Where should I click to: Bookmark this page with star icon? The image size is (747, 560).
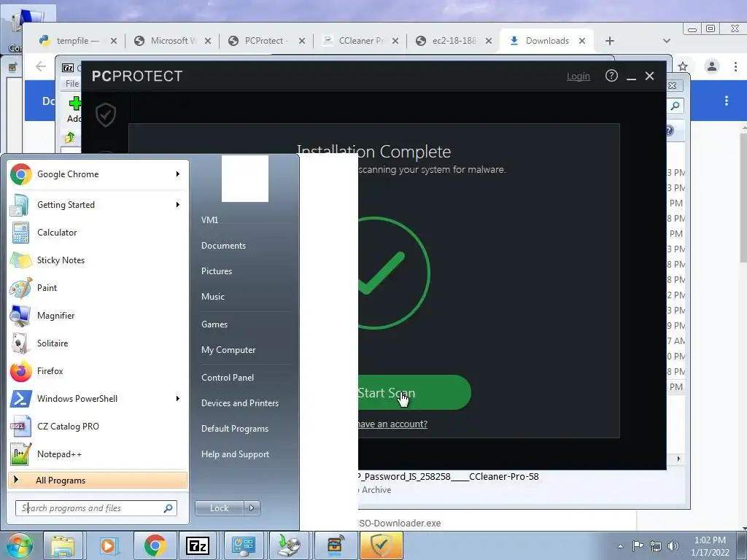pos(683,66)
